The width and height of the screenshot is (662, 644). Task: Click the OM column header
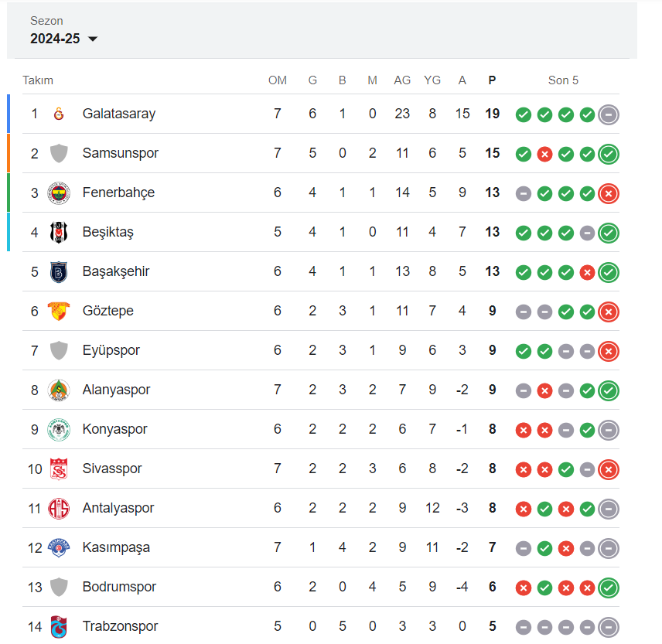pyautogui.click(x=278, y=80)
